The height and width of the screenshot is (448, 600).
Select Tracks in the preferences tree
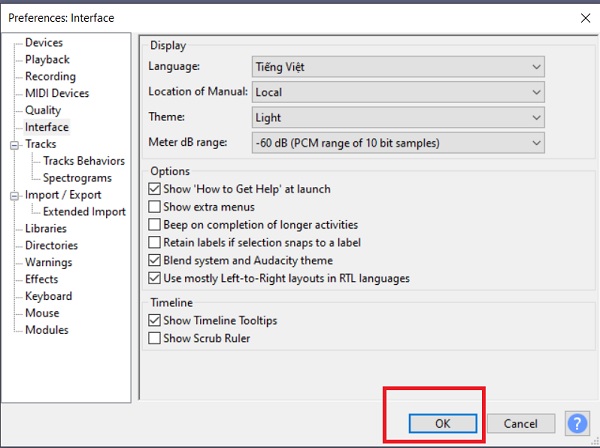(41, 144)
